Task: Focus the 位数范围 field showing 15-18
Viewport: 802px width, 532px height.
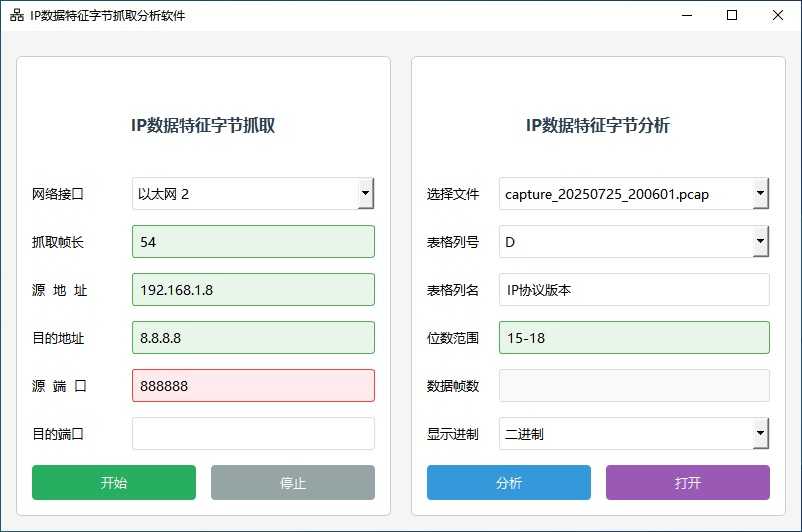Action: point(634,338)
